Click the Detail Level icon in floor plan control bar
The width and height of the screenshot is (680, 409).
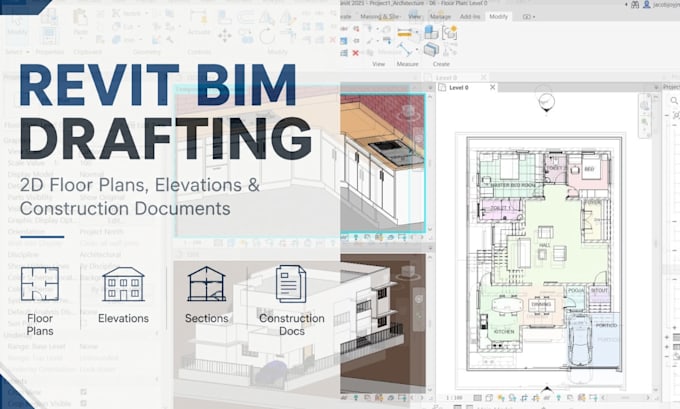(477, 398)
